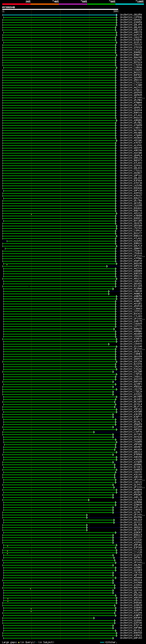Screen dimensions: 146x644
Task: Select hit UniRef100_Q9SP65
Action: pyautogui.click(x=131, y=93)
